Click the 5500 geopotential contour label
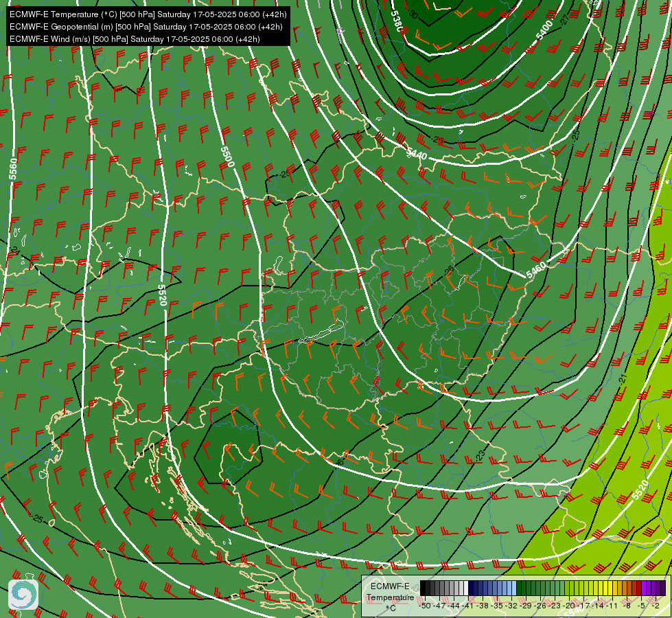This screenshot has height=618, width=672. 227,157
